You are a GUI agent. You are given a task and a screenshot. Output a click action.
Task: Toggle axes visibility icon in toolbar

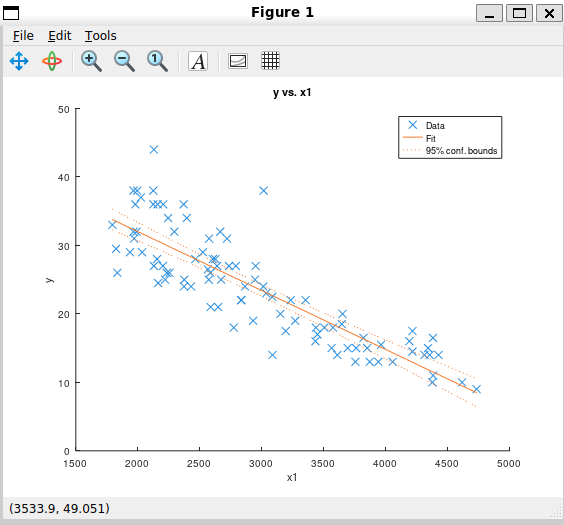[238, 61]
